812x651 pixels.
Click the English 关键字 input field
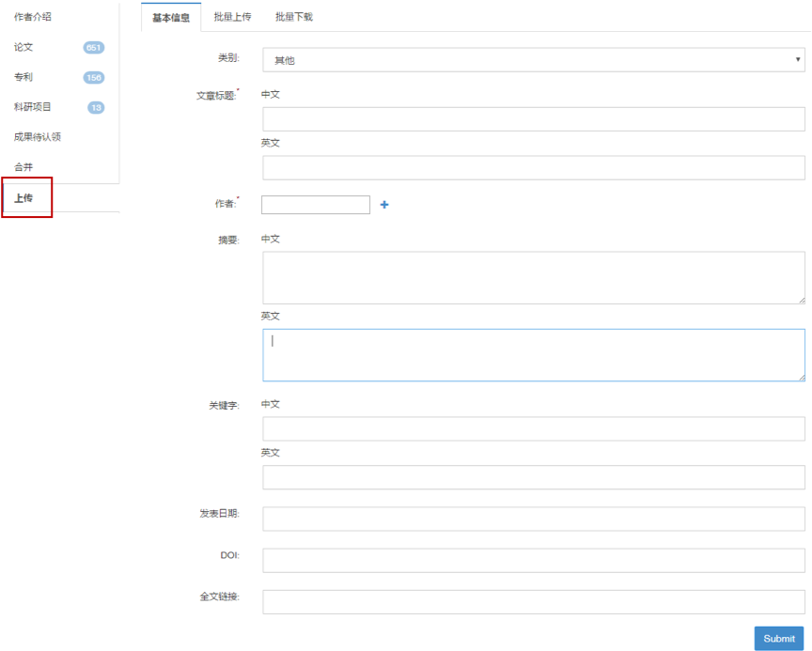533,477
